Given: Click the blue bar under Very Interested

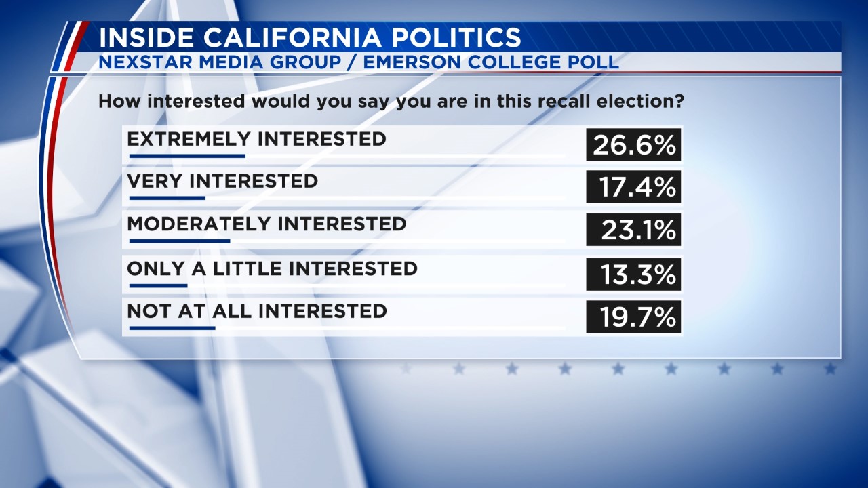Looking at the screenshot, I should tap(167, 198).
